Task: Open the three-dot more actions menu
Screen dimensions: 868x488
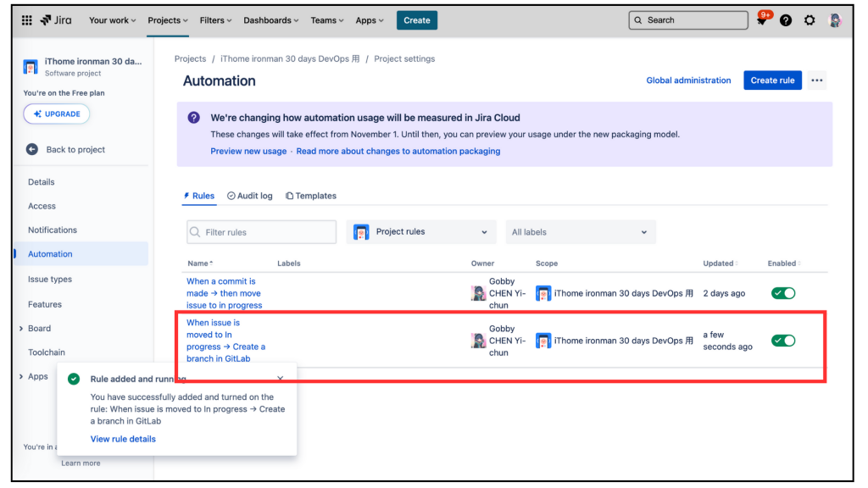Action: [x=816, y=80]
